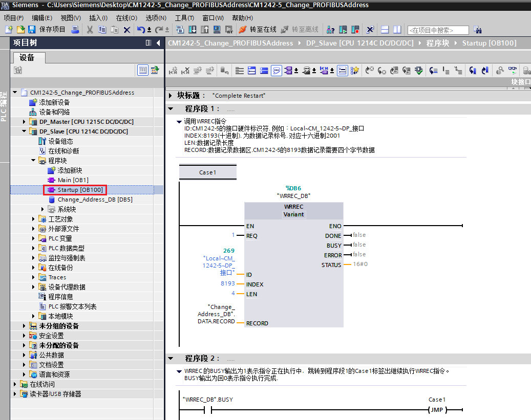Toggle details view in project tree

[x=142, y=70]
